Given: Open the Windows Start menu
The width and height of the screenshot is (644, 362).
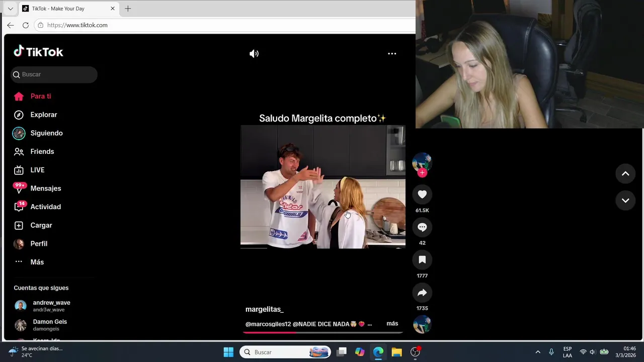Looking at the screenshot, I should click(x=228, y=352).
